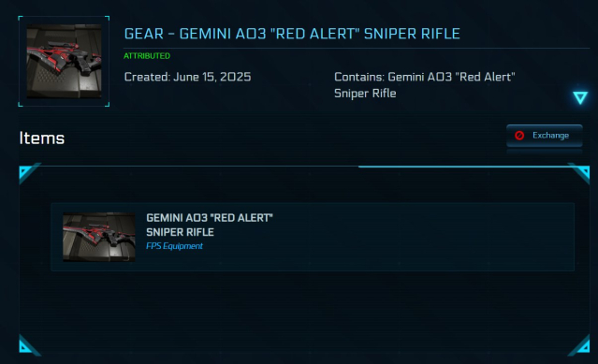Viewport: 598px width, 364px height.
Task: Click the Exchange button
Action: pyautogui.click(x=545, y=136)
